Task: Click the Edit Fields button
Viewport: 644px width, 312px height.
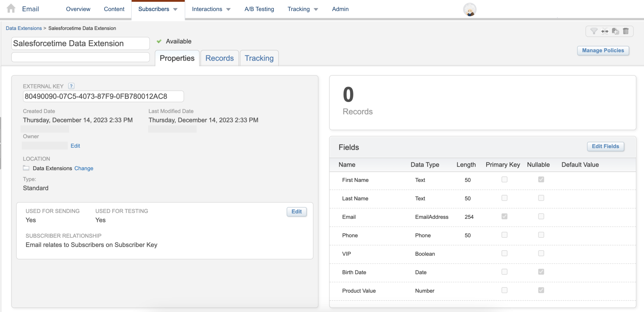Action: pyautogui.click(x=605, y=146)
